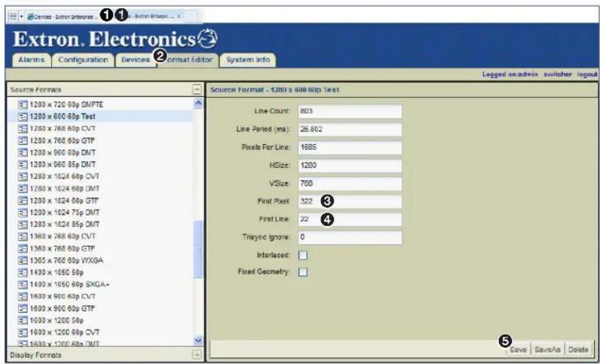Screen dimensions: 600x364
Task: Open the browser quick tabs grid icon
Action: 12,17
